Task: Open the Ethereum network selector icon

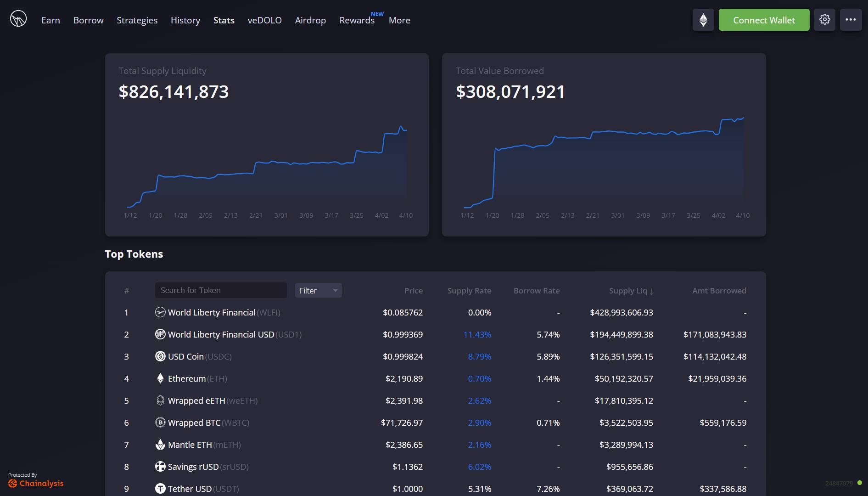Action: [x=703, y=19]
